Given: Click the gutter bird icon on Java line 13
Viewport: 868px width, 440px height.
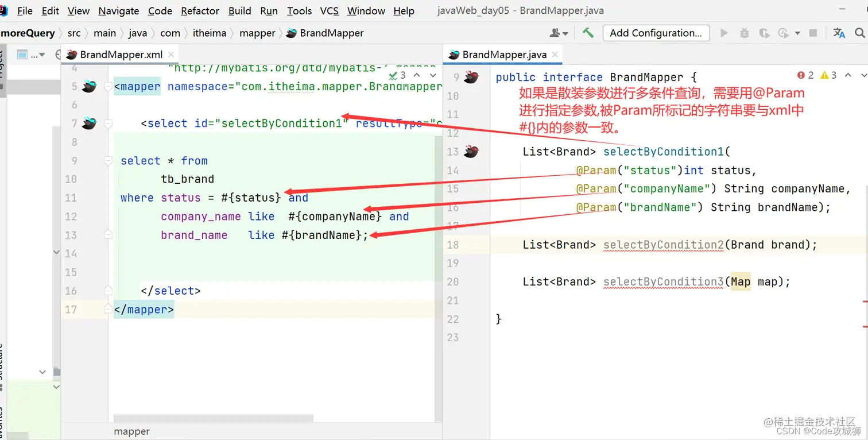Looking at the screenshot, I should coord(471,152).
